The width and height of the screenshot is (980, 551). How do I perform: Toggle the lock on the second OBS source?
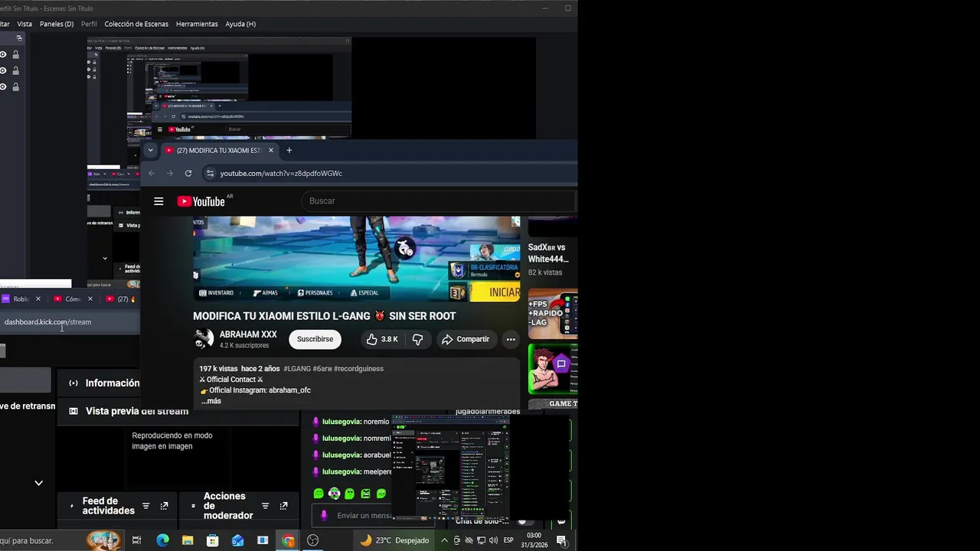click(15, 70)
